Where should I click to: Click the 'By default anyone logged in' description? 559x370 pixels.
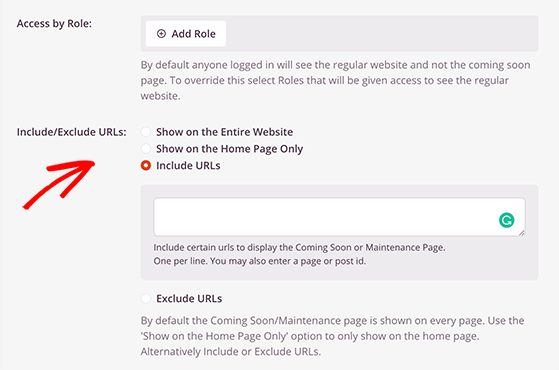[335, 80]
